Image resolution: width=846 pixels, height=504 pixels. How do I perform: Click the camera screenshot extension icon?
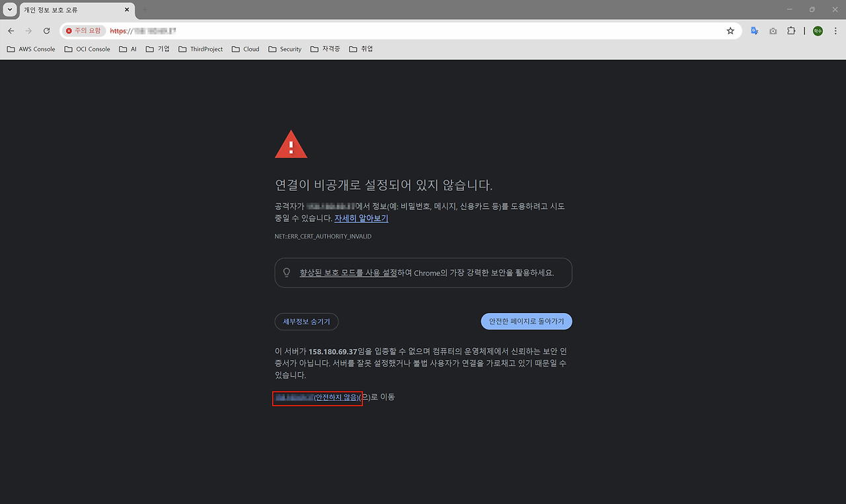coord(773,31)
